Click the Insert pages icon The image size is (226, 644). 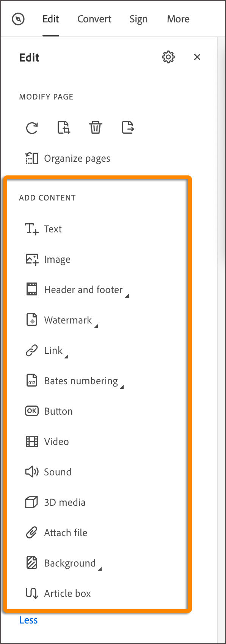63,128
